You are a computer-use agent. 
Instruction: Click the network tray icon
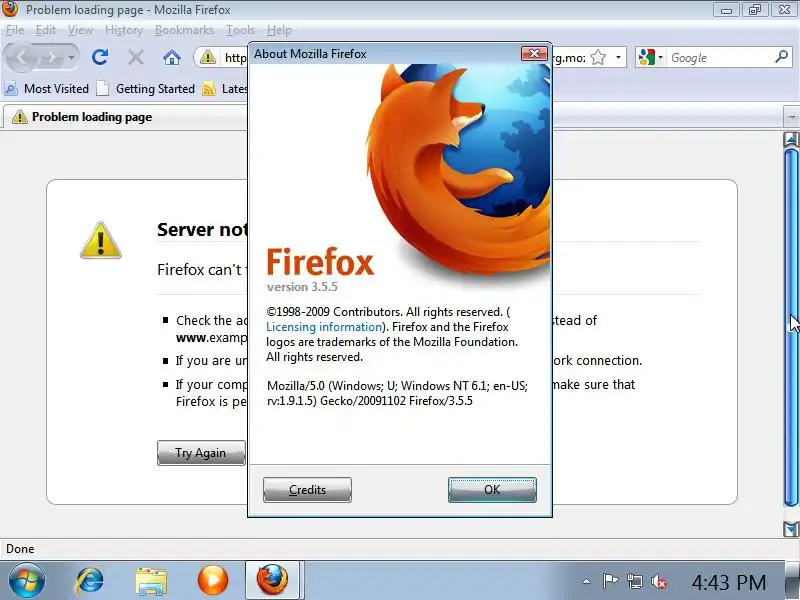tap(635, 582)
